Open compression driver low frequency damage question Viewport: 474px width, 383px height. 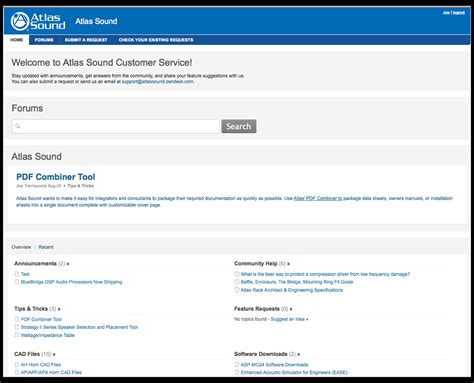click(x=325, y=274)
